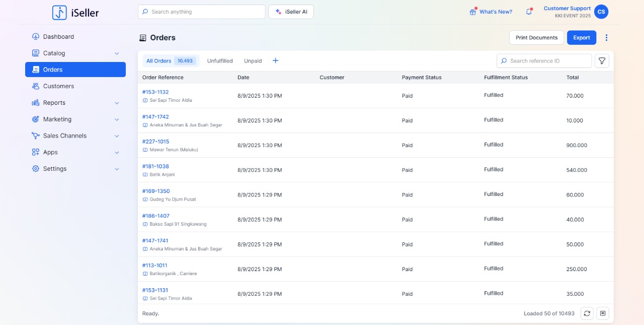Viewport: 644px width, 325px height.
Task: Switch to the Unfulfilled tab
Action: click(x=220, y=61)
